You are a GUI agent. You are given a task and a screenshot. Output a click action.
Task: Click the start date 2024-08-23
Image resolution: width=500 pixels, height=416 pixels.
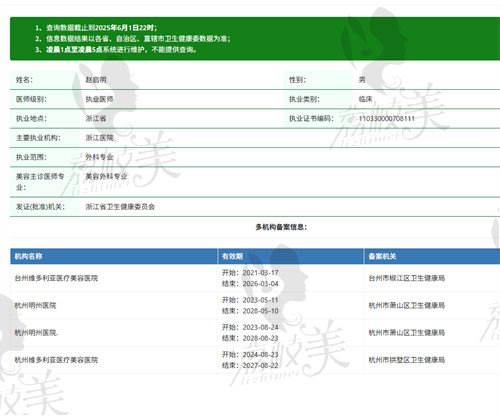[x=260, y=354]
